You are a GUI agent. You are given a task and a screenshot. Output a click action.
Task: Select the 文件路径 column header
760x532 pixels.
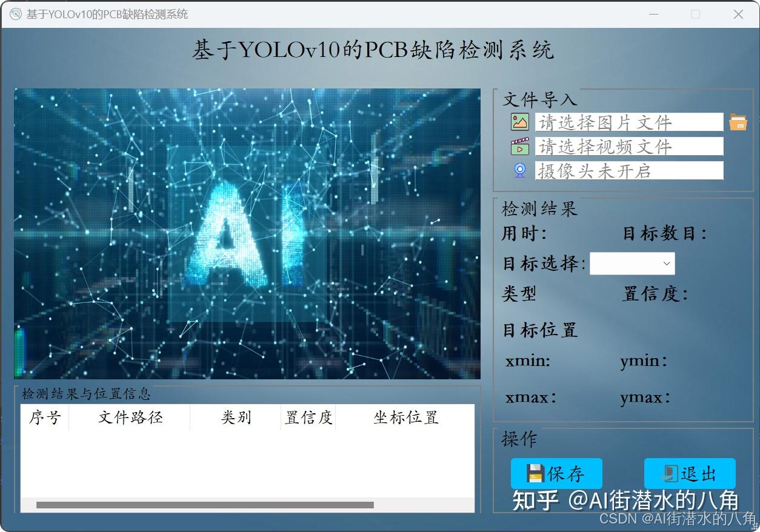click(129, 417)
